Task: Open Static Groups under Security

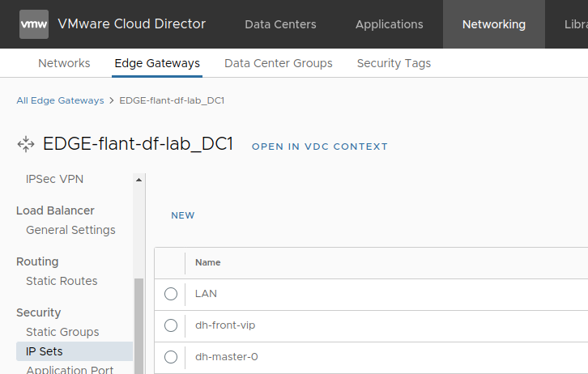Action: pos(62,332)
